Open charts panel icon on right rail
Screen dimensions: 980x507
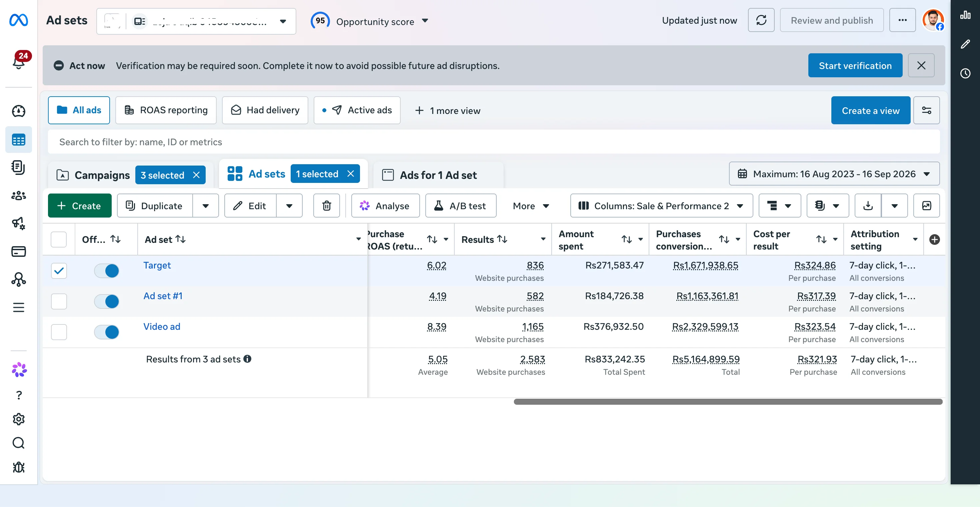[965, 15]
